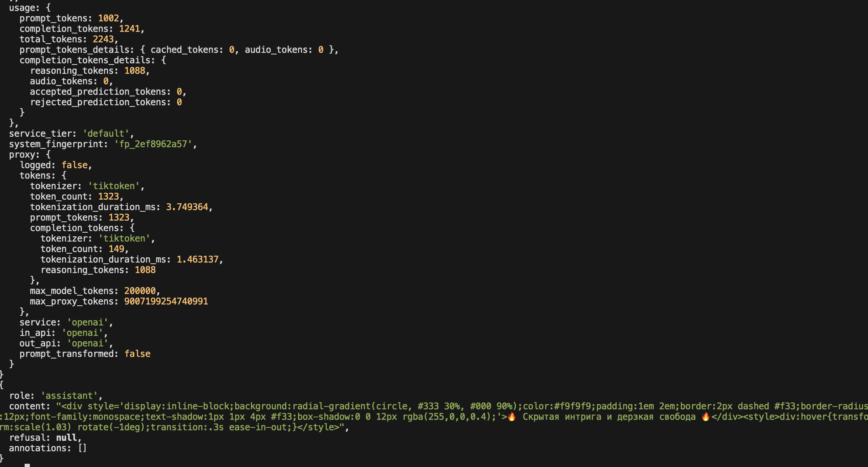The image size is (868, 467).
Task: Click the max_proxy_tokens number 9007199254740991
Action: [x=166, y=301]
